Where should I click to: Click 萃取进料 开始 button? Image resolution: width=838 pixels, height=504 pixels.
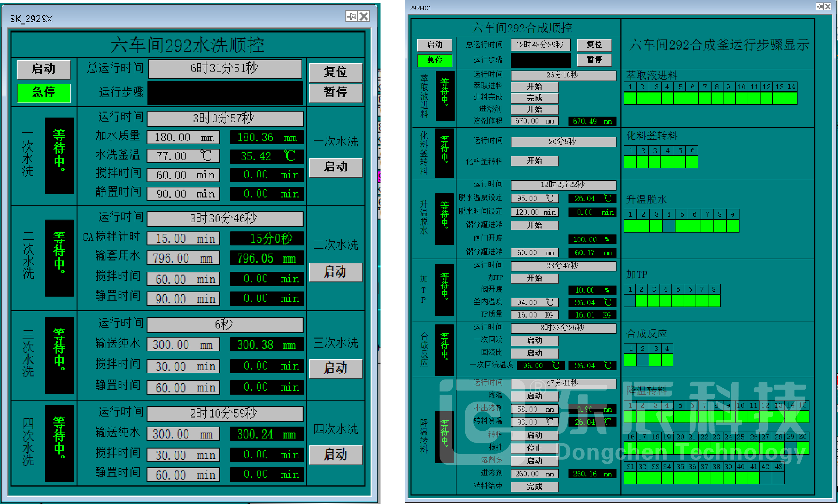click(534, 87)
